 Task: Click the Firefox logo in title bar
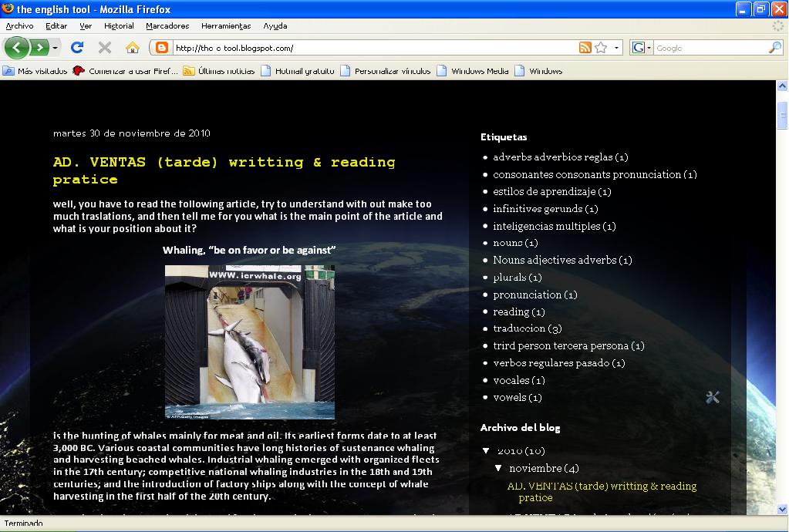[x=8, y=8]
